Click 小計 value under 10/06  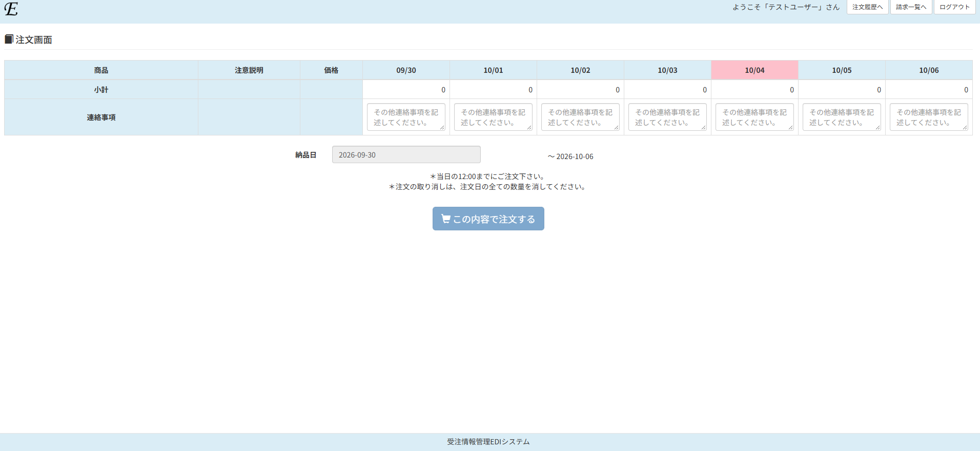coord(929,90)
